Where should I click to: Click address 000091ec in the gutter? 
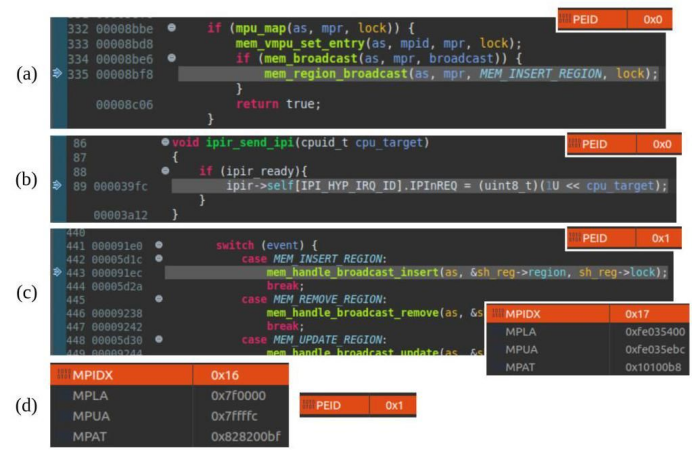coord(117,273)
